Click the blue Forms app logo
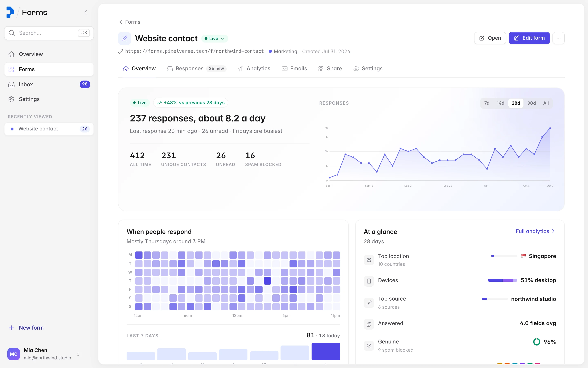The height and width of the screenshot is (368, 588). 10,12
